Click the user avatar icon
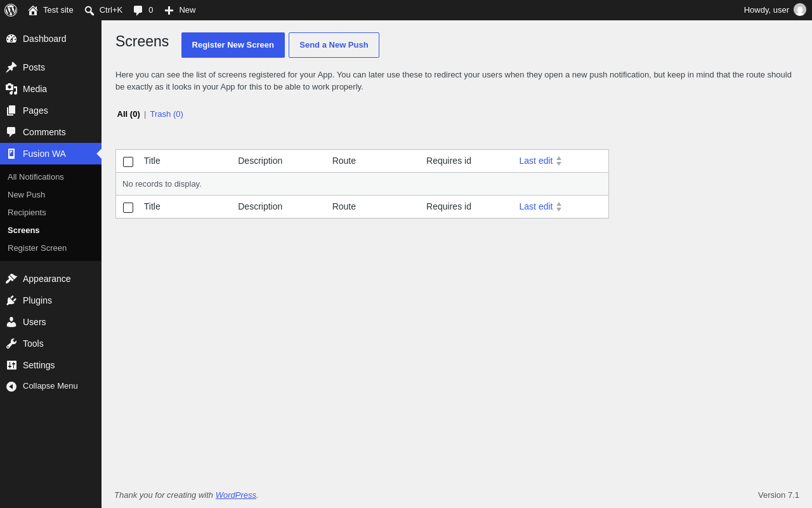 click(x=800, y=10)
